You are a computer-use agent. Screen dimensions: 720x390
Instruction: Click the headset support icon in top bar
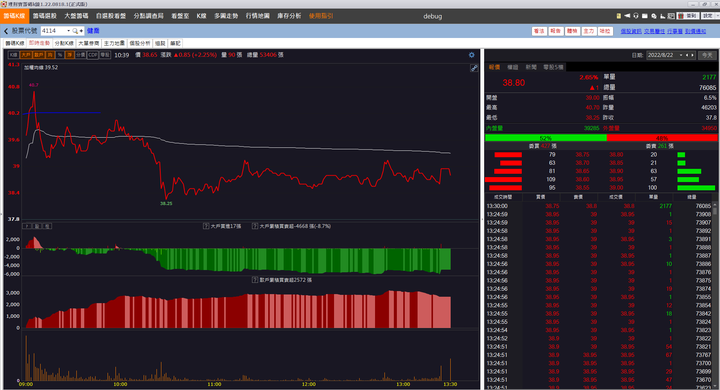pyautogui.click(x=636, y=16)
